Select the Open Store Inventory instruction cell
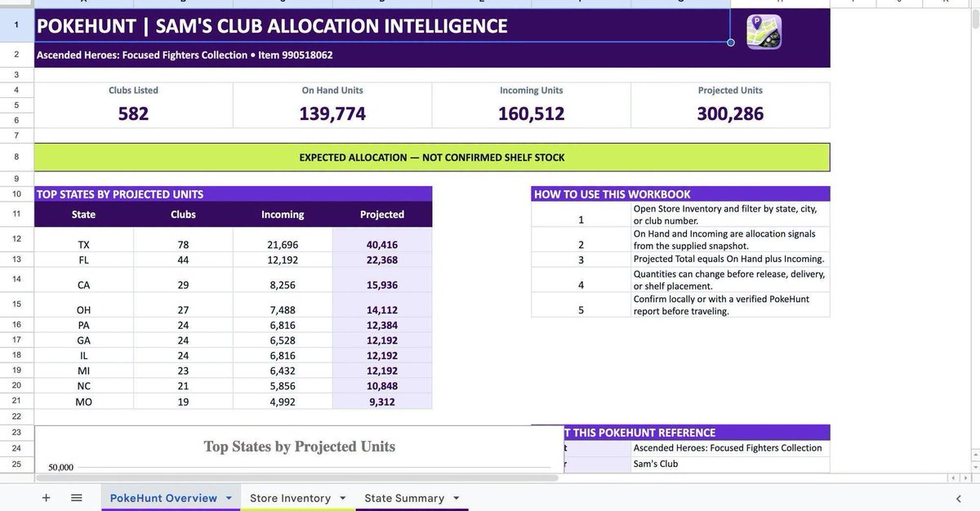 pos(730,215)
